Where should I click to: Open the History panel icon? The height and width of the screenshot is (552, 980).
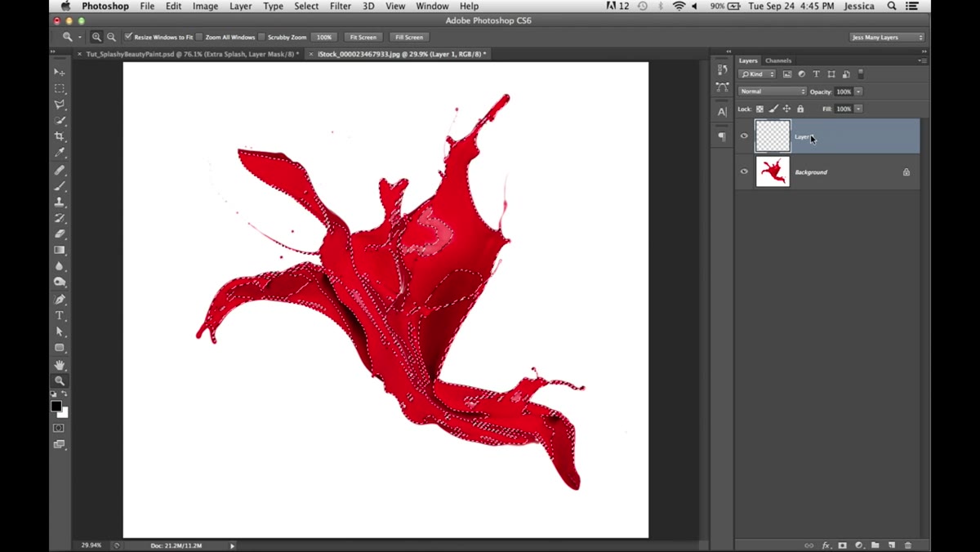pos(722,70)
